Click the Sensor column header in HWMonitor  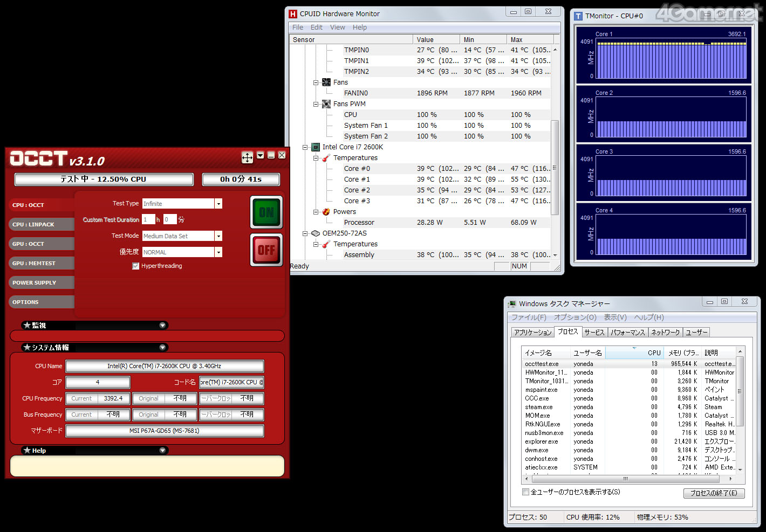click(351, 40)
